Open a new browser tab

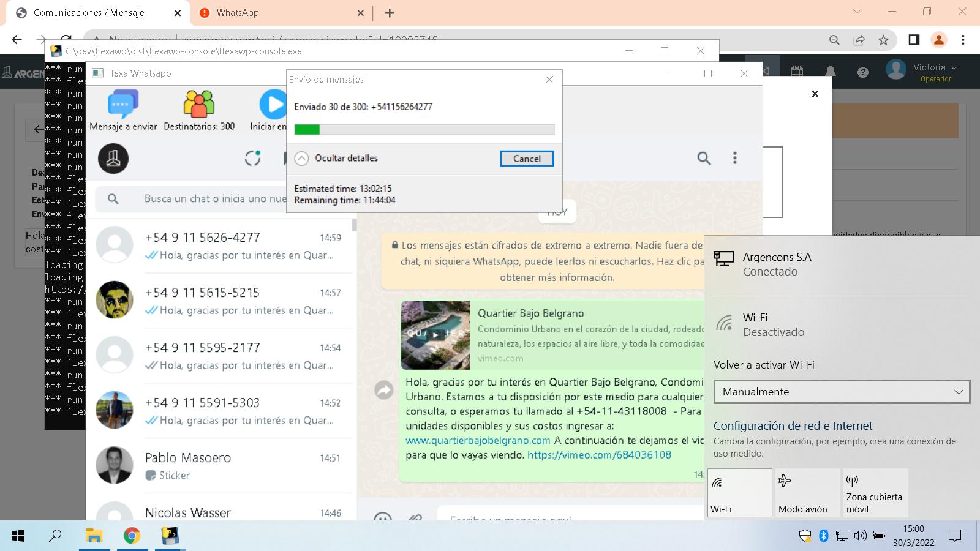[390, 13]
